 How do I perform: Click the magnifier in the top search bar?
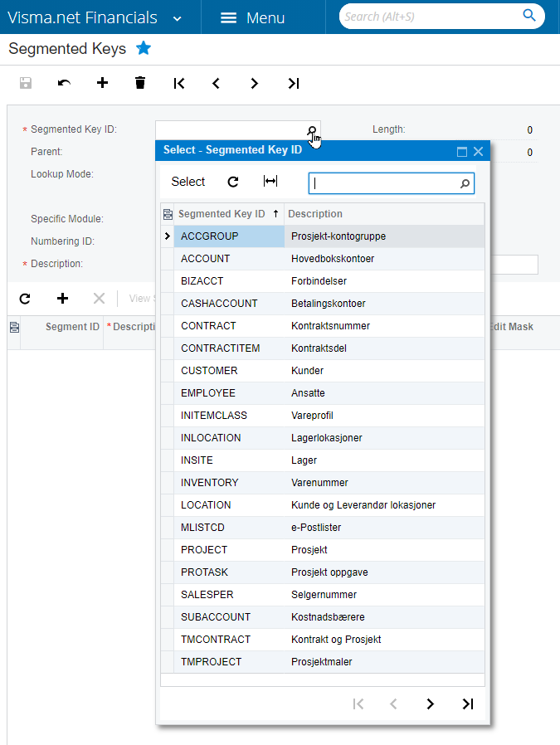[529, 16]
